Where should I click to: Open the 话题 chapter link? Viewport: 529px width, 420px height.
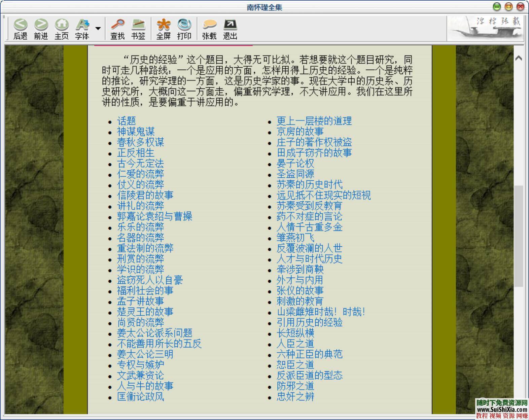pos(127,121)
